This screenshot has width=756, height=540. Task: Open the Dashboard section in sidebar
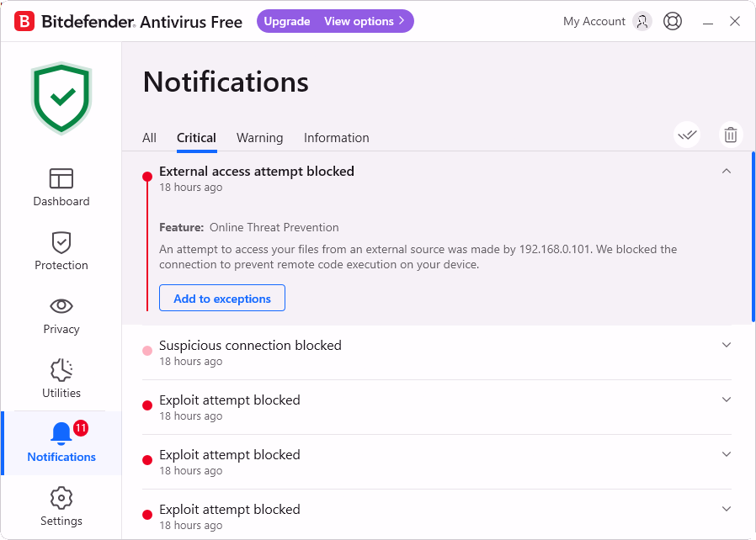coord(61,188)
